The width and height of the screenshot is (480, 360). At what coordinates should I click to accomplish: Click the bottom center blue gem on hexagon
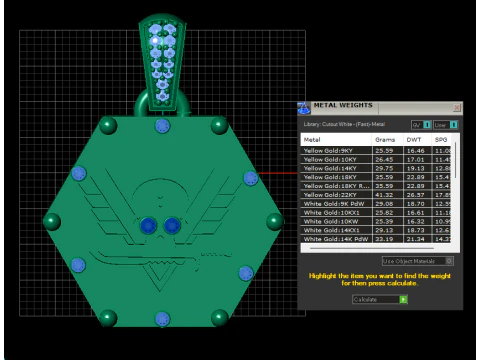[x=162, y=319]
